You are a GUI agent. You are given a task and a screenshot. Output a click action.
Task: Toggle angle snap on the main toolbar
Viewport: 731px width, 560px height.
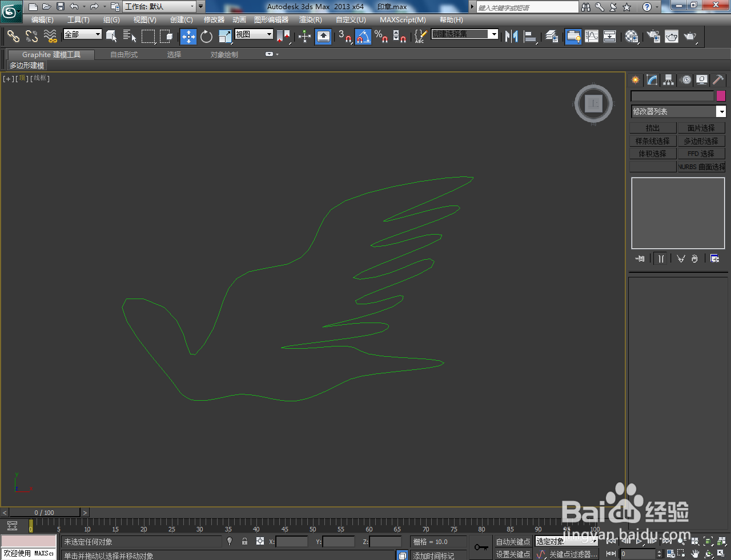click(x=363, y=37)
